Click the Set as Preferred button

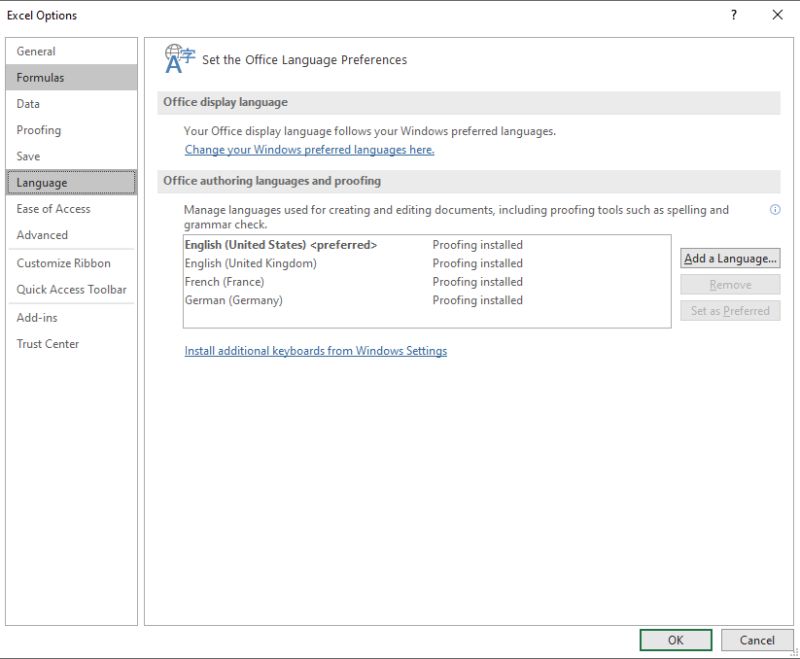(730, 311)
